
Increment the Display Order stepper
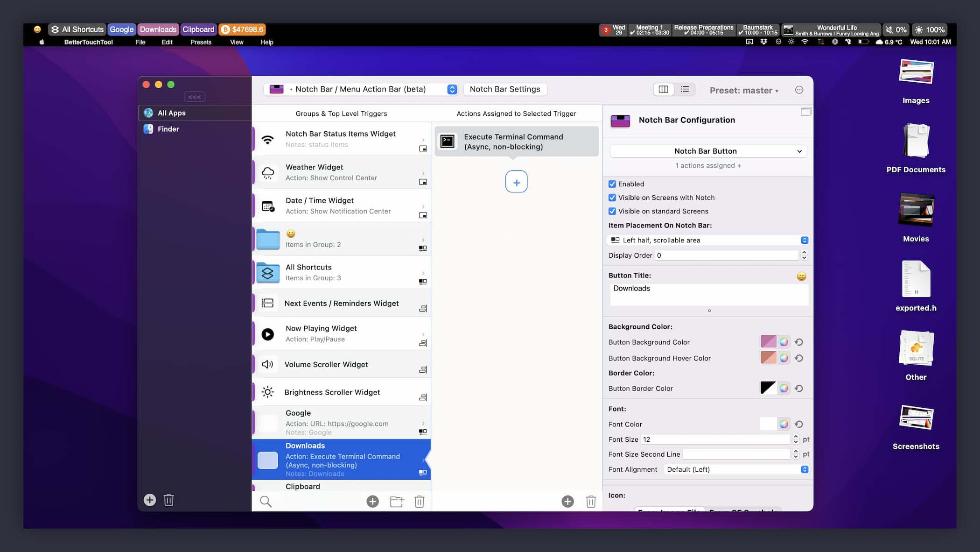[x=804, y=253]
